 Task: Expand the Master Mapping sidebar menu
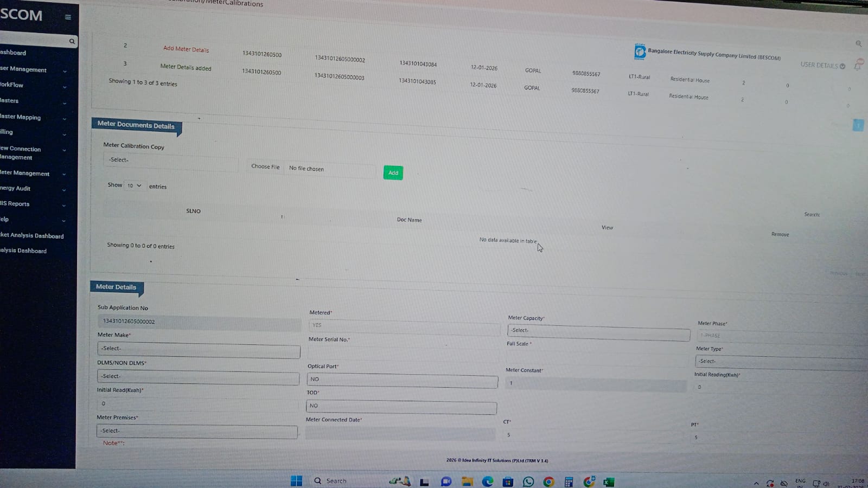tap(65, 119)
